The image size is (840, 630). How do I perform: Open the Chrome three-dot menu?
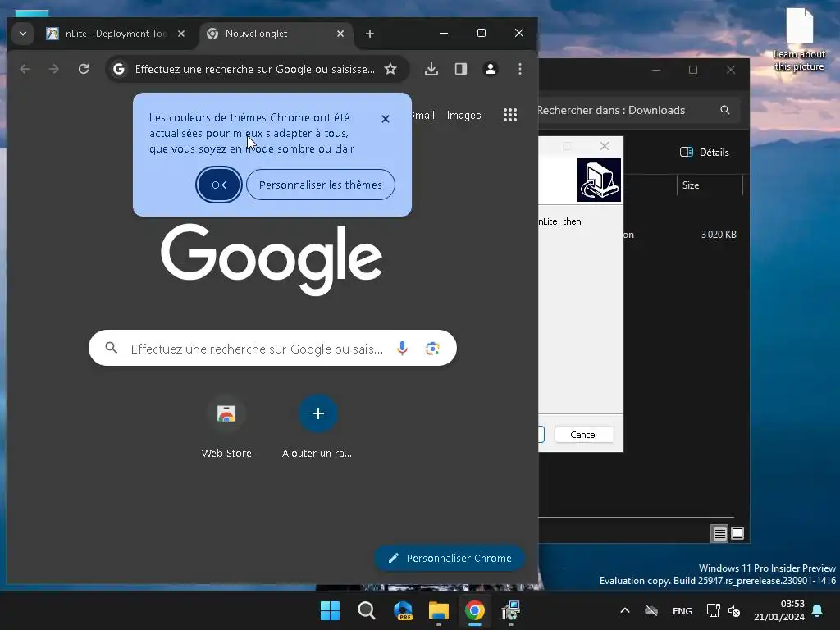[x=519, y=69]
